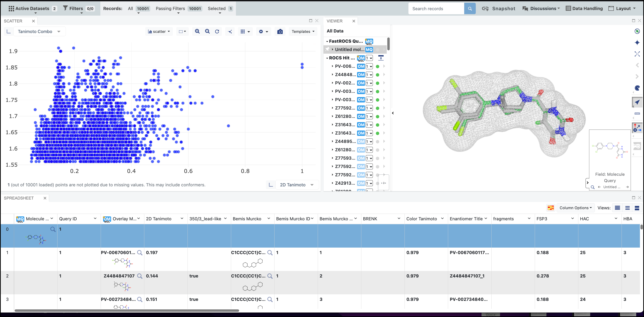Click the fit-to-view arrows icon
Screen dimensions: 644x317
click(x=637, y=54)
